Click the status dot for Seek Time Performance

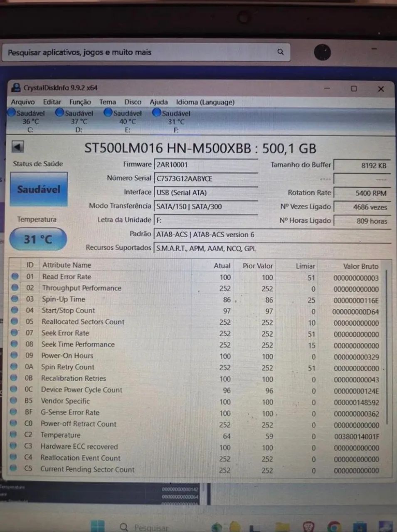click(x=15, y=344)
